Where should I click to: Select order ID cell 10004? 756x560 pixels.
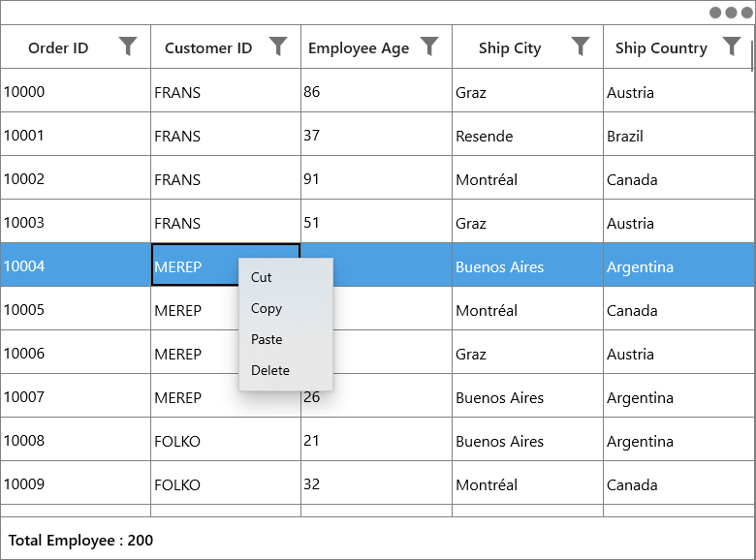click(x=76, y=265)
